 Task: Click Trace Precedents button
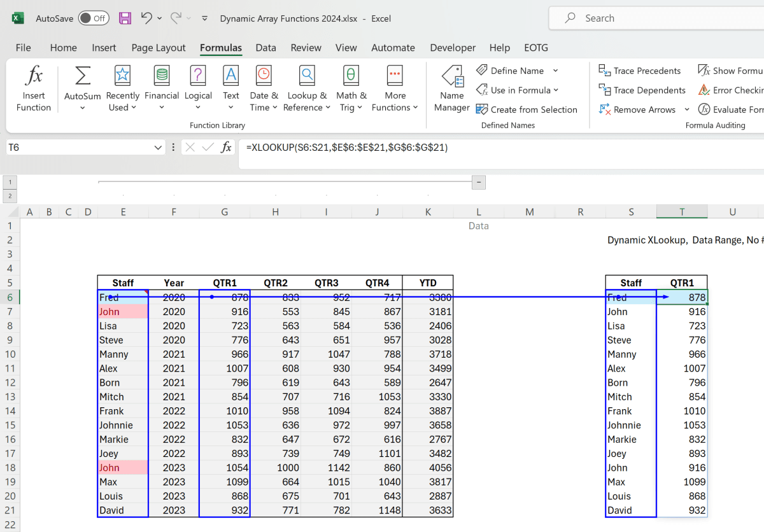click(x=640, y=71)
